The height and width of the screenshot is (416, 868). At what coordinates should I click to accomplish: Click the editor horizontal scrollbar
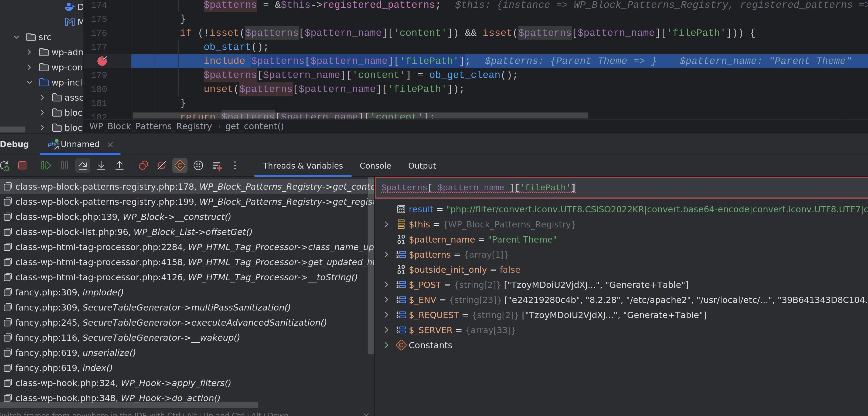[x=360, y=115]
